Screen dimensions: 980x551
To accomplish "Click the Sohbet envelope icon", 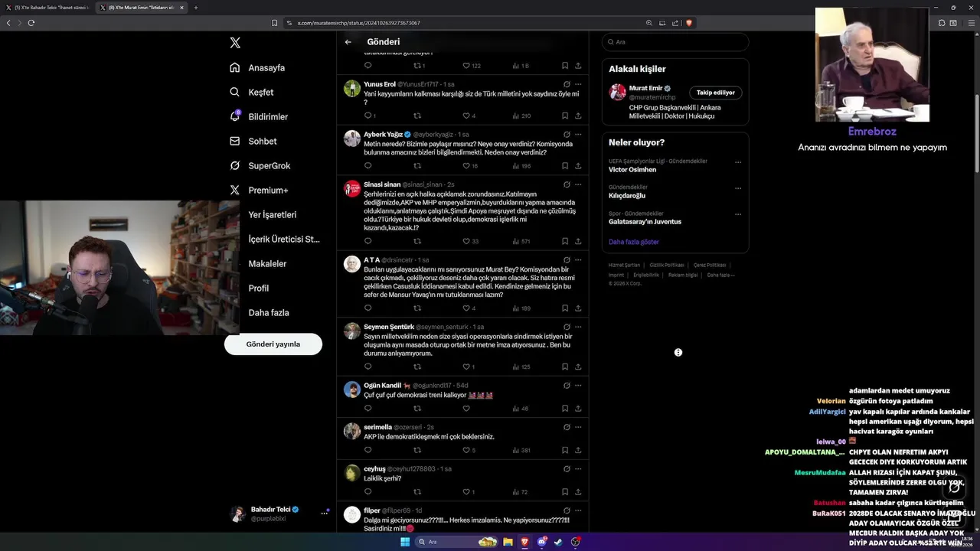I will pos(235,141).
